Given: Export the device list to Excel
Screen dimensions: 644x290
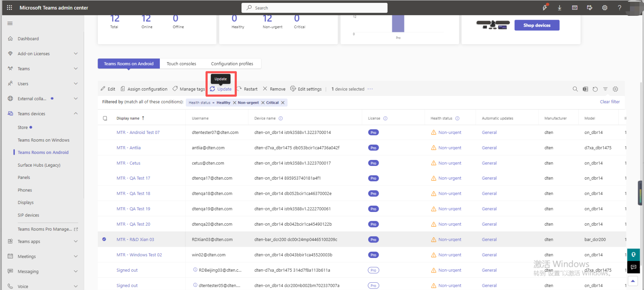Looking at the screenshot, I should [585, 89].
